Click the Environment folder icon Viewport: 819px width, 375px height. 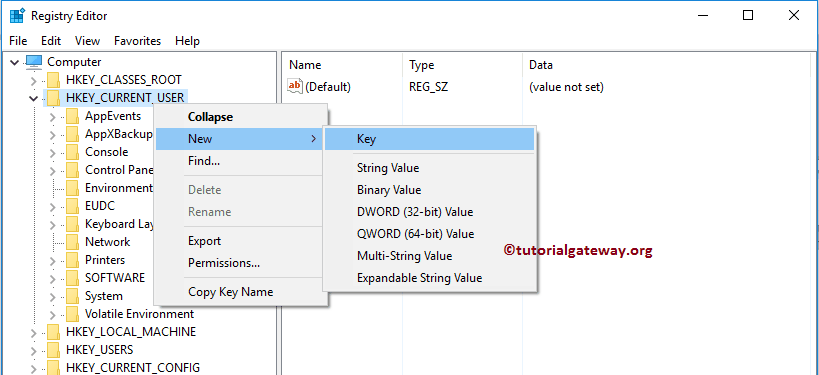(x=72, y=188)
